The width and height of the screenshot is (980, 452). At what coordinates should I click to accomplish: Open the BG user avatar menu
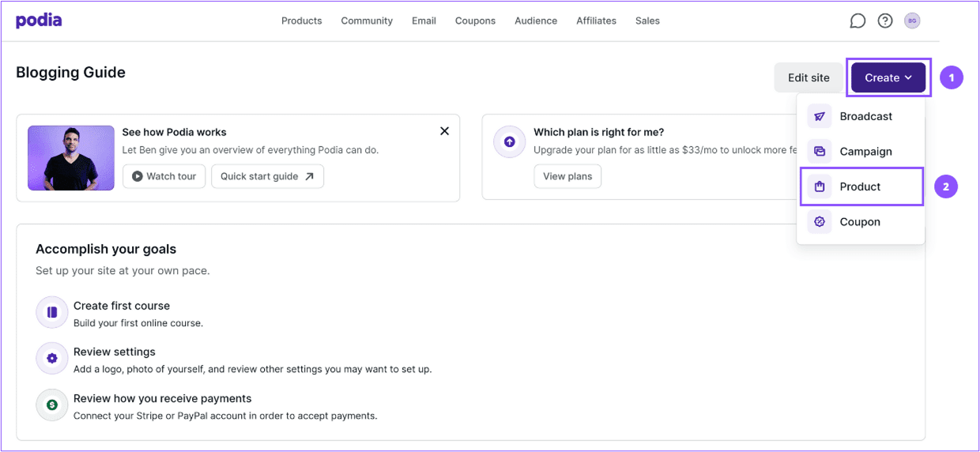click(912, 21)
